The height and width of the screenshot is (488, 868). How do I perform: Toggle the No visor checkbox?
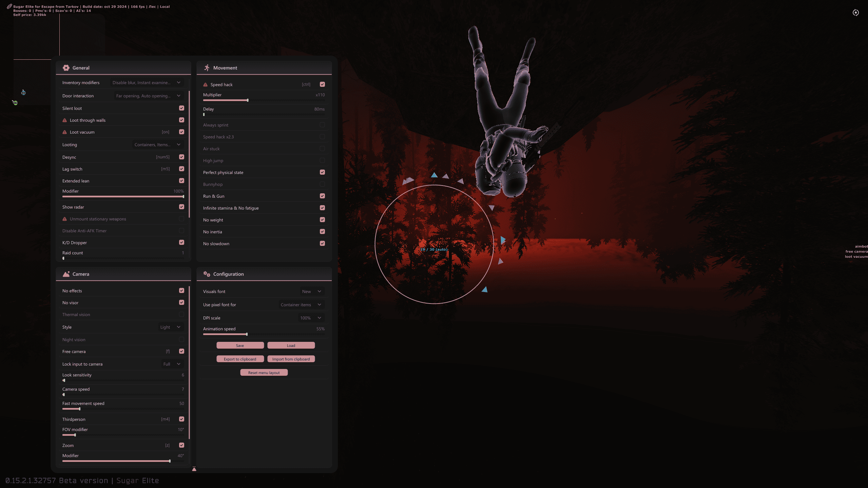181,302
